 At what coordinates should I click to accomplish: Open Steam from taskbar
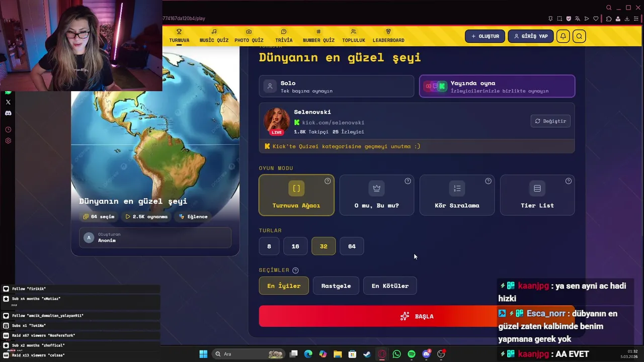[x=367, y=354]
